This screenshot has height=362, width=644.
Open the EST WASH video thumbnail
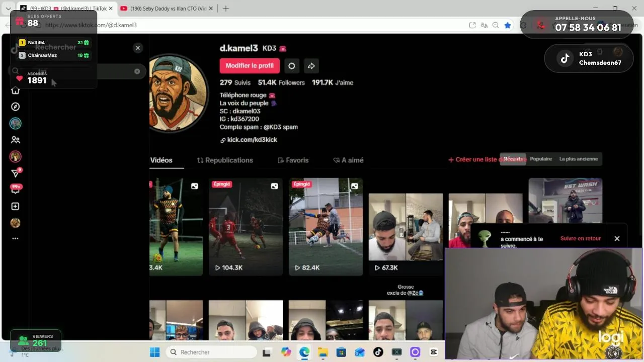(x=566, y=201)
